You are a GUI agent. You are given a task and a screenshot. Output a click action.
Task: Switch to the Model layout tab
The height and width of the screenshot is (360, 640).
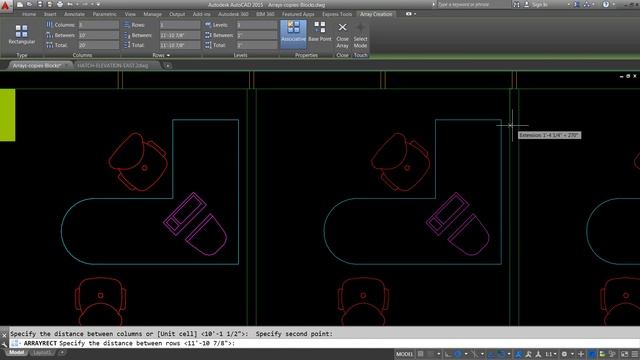(x=16, y=353)
